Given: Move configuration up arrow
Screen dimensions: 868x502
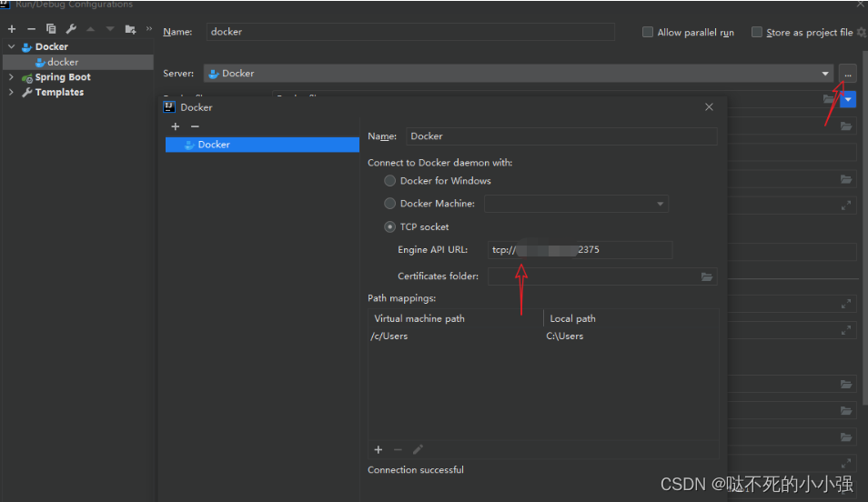Looking at the screenshot, I should pyautogui.click(x=91, y=29).
